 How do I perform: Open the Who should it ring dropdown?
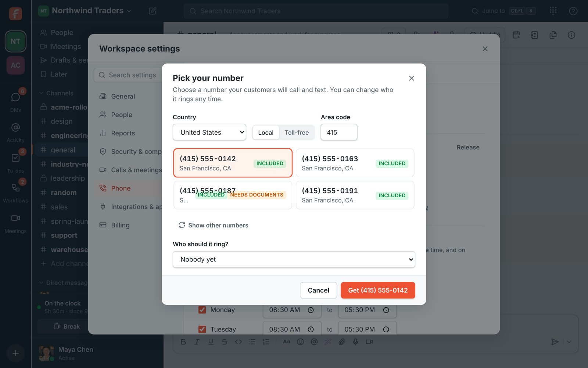click(294, 259)
